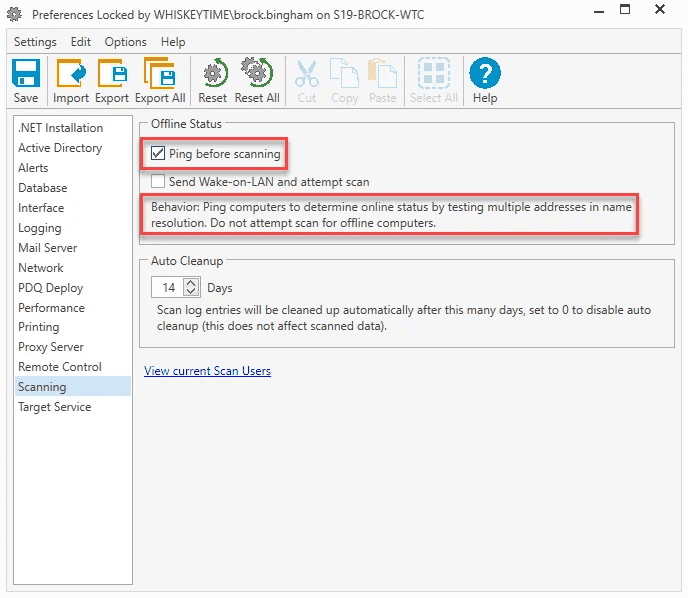Enable Send Wake-on-LAN and attempt scan
The height and width of the screenshot is (598, 688).
158,181
